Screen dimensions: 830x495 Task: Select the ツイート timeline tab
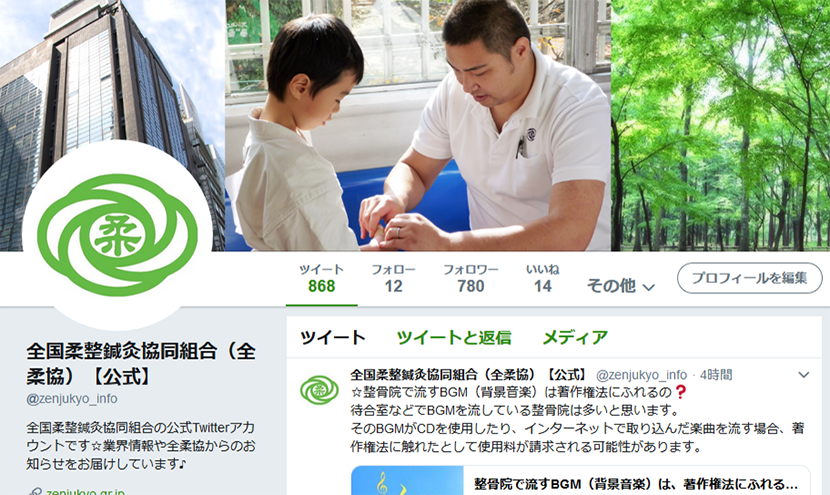[x=333, y=337]
